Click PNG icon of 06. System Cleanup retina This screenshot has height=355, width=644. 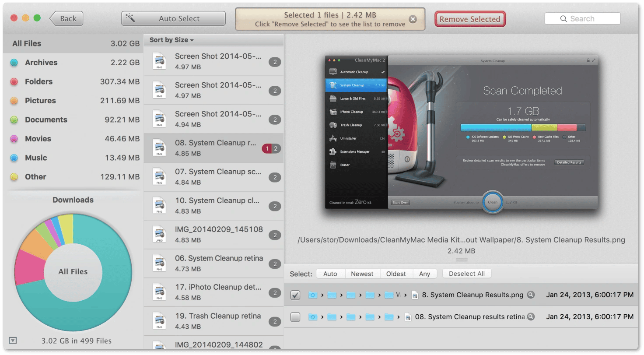pos(159,264)
